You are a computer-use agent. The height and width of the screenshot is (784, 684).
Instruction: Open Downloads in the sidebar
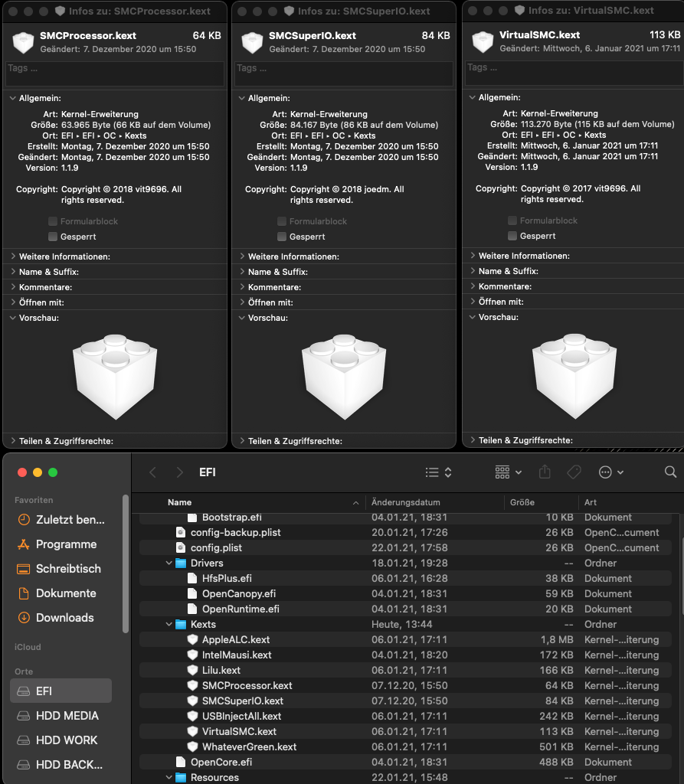[x=61, y=618]
